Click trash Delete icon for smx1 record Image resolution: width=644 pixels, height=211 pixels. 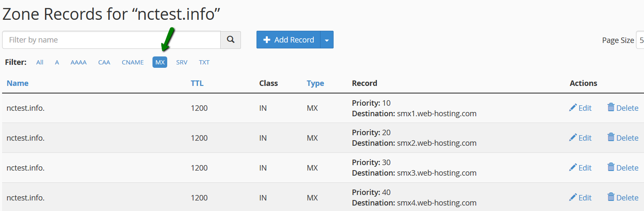click(611, 107)
